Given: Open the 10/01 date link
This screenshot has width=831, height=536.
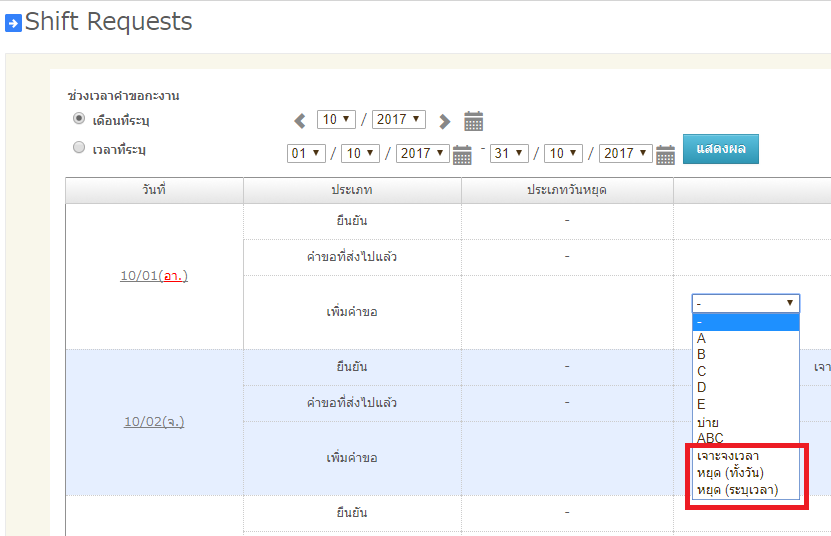Looking at the screenshot, I should [154, 276].
